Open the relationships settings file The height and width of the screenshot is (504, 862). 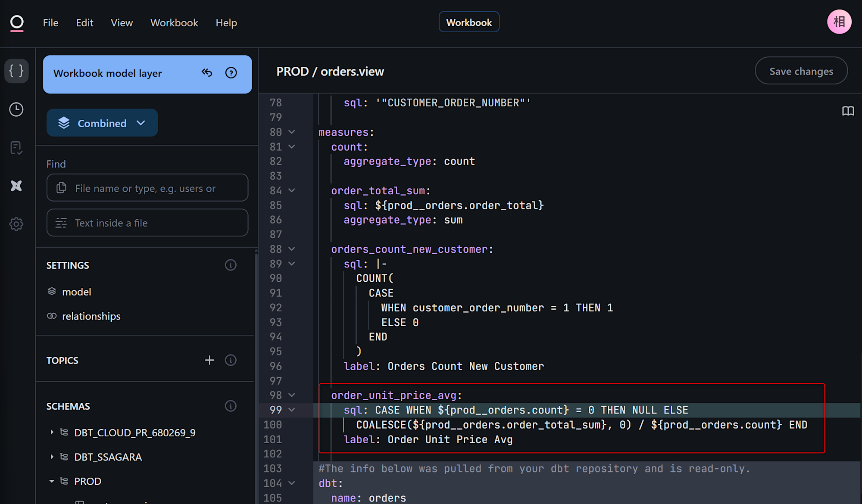(91, 316)
